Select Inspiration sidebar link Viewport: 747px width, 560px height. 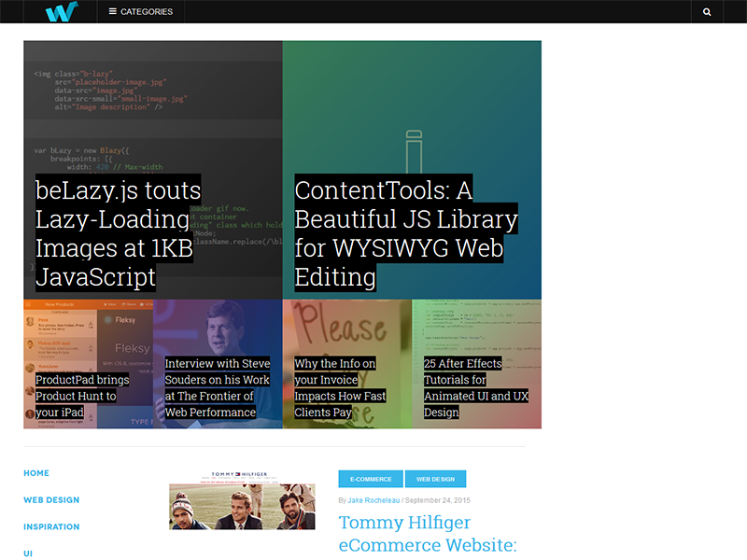[51, 526]
